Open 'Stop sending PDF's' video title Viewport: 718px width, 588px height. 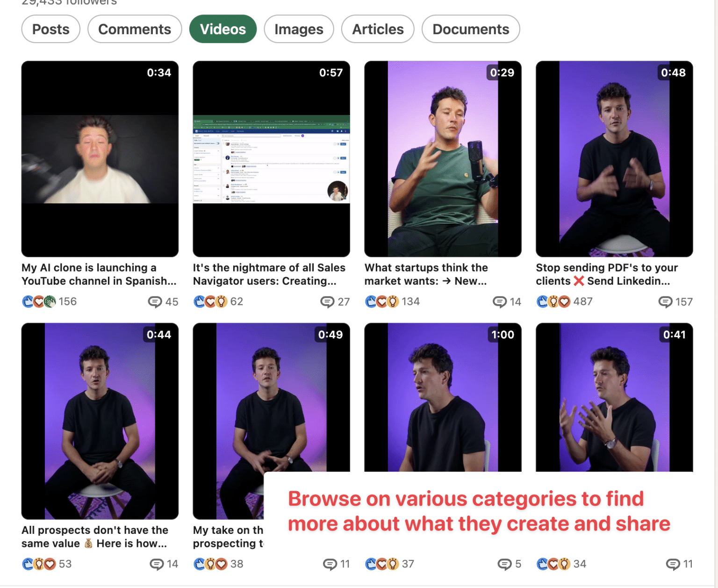point(607,274)
